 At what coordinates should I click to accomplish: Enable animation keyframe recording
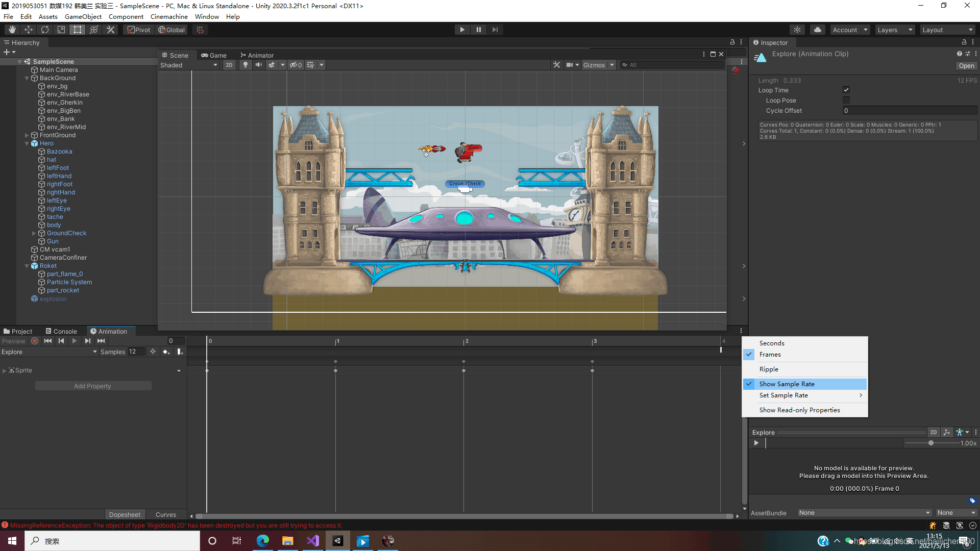35,341
